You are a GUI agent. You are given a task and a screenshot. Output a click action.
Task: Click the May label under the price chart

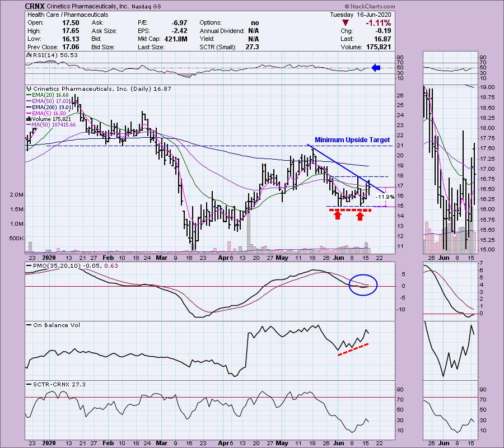pos(282,258)
